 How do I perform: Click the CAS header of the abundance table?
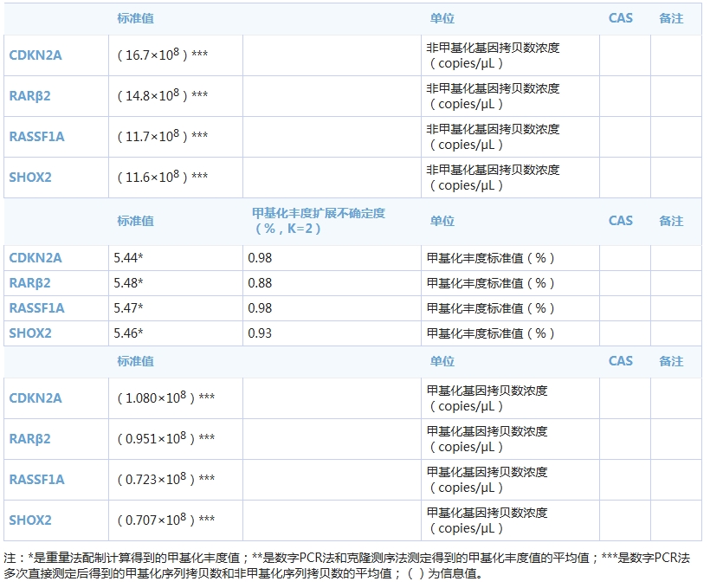pyautogui.click(x=620, y=221)
